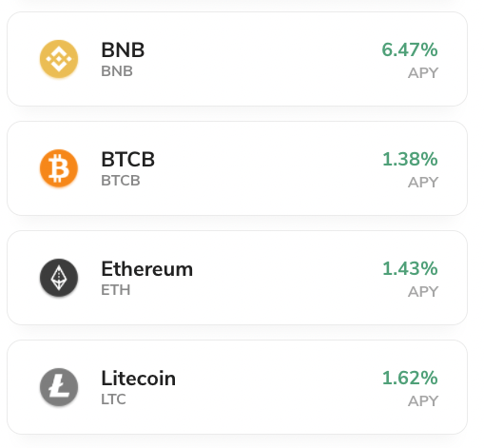Select the BTCB title text
This screenshot has width=484, height=448.
[x=128, y=159]
